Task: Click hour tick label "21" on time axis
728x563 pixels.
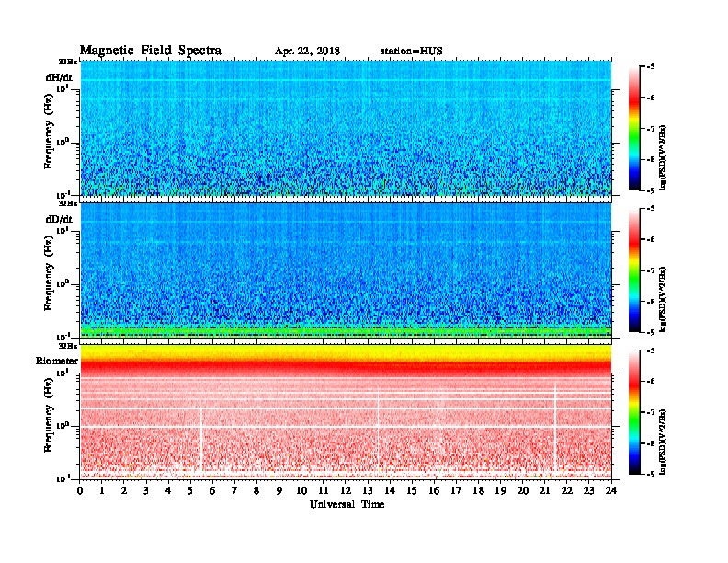Action: tap(545, 490)
